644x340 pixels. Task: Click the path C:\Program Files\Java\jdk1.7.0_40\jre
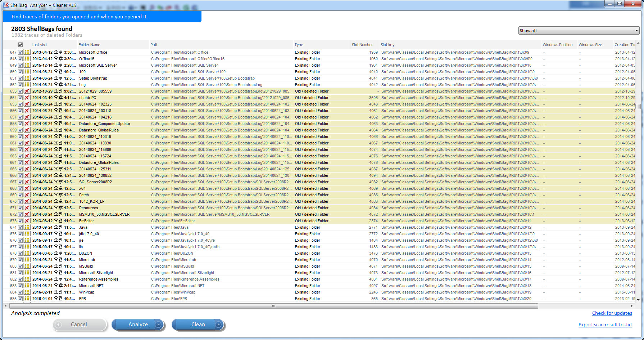[183, 240]
